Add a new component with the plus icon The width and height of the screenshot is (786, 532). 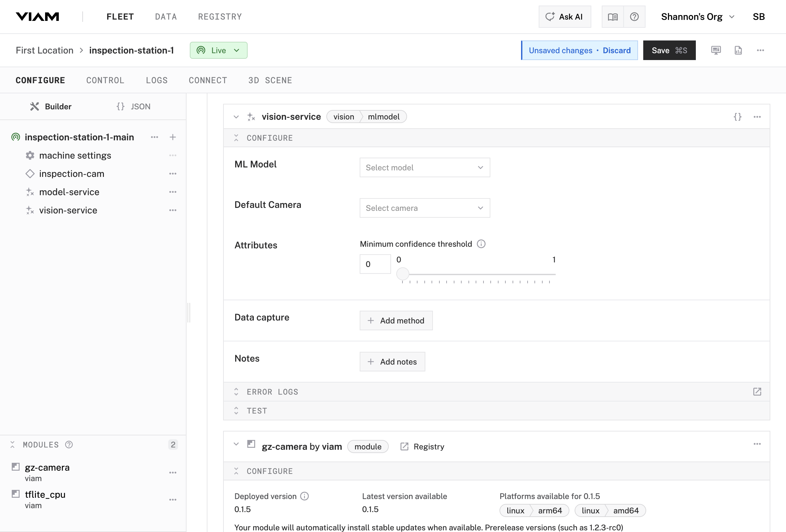pos(173,137)
